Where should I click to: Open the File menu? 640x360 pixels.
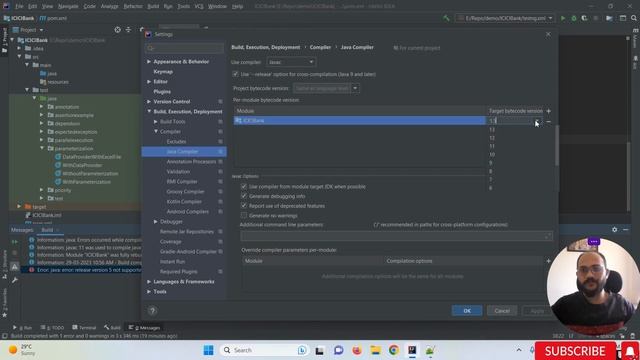click(19, 7)
